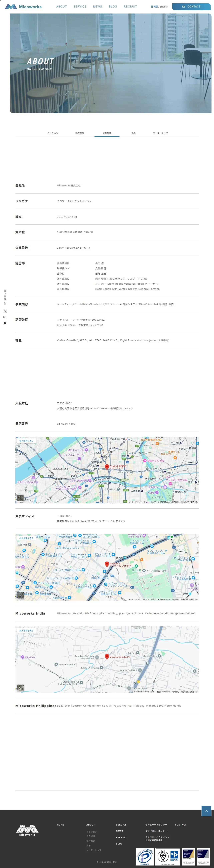Click the back-to-top arrow button

pos(206,811)
